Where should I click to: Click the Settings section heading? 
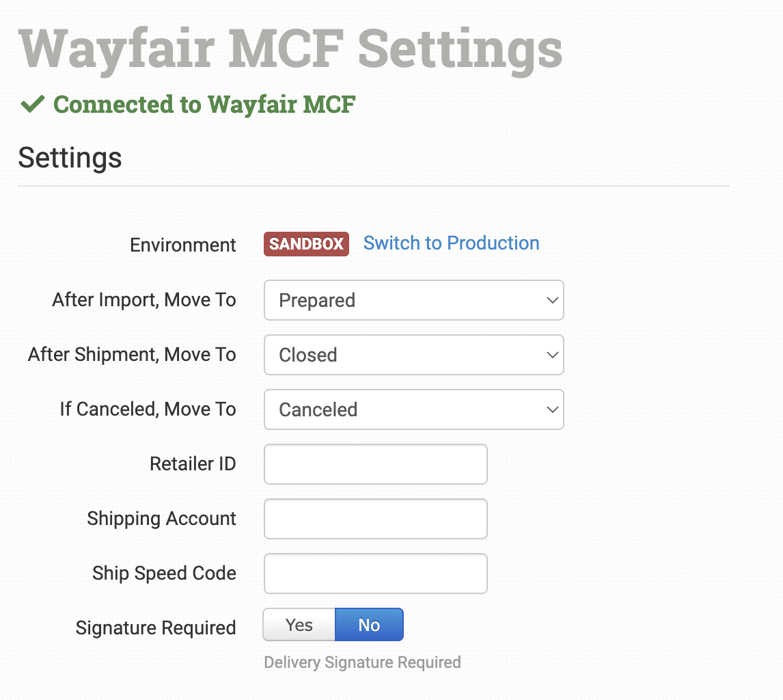[70, 157]
